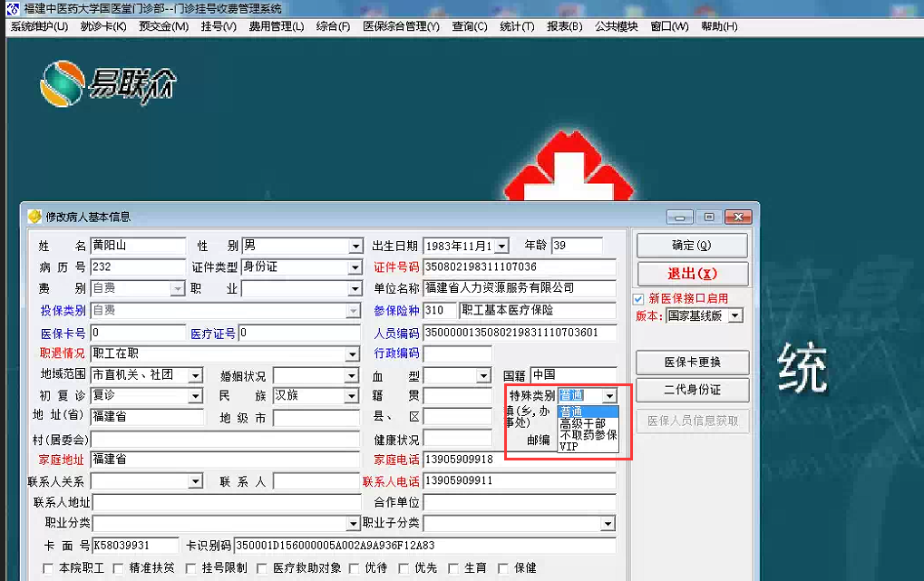Screen dimensions: 924x581
Task: Click the 证件号码 input field
Action: point(520,267)
